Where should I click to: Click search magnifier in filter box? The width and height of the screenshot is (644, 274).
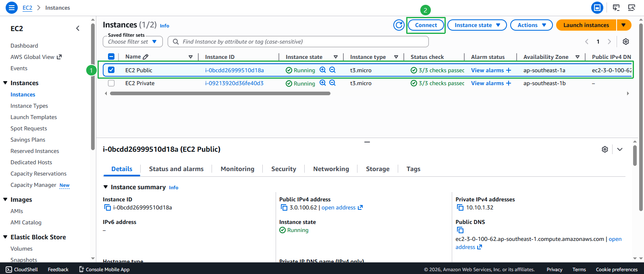point(176,42)
